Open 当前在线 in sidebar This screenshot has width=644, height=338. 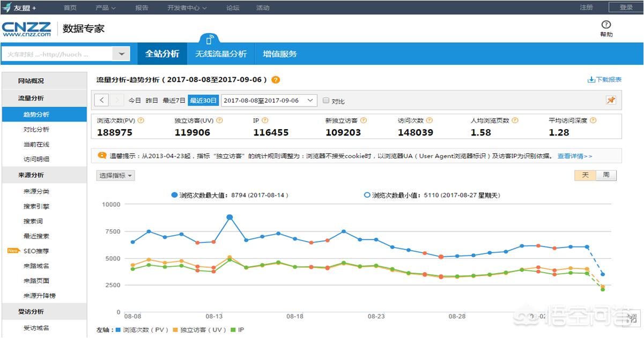point(36,144)
